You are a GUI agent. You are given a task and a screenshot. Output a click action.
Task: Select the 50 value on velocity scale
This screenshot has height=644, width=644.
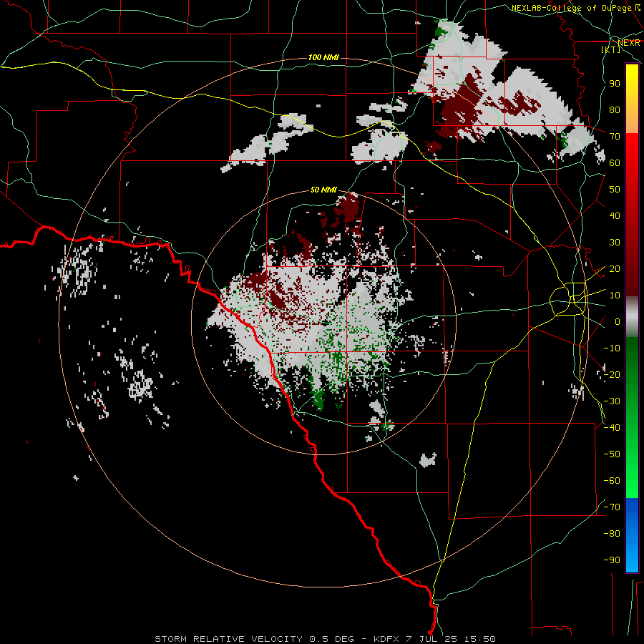[x=615, y=190]
